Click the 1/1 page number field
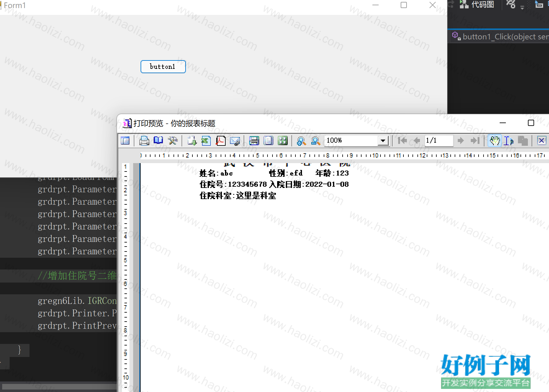This screenshot has width=549, height=392. point(439,141)
